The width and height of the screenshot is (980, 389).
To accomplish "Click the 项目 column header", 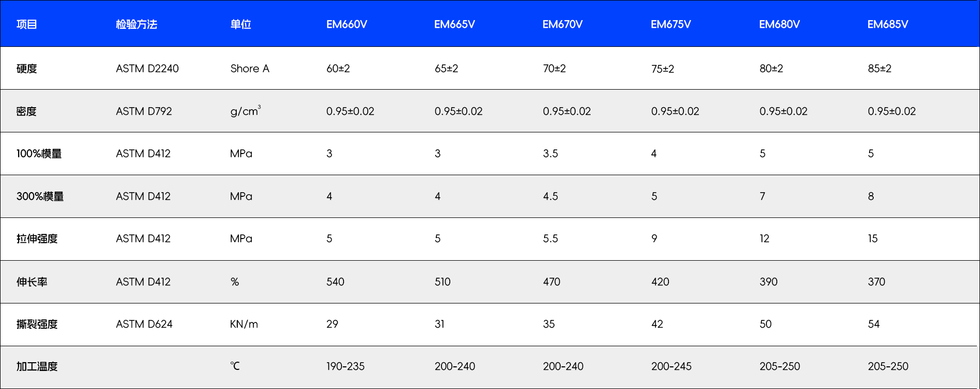I will pos(27,24).
